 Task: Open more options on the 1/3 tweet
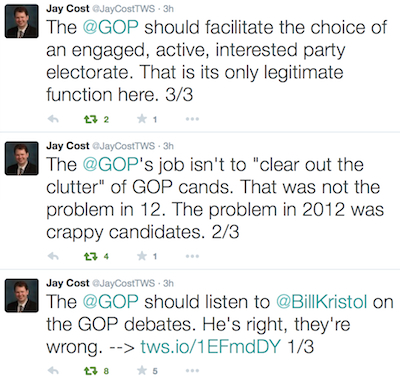192,371
